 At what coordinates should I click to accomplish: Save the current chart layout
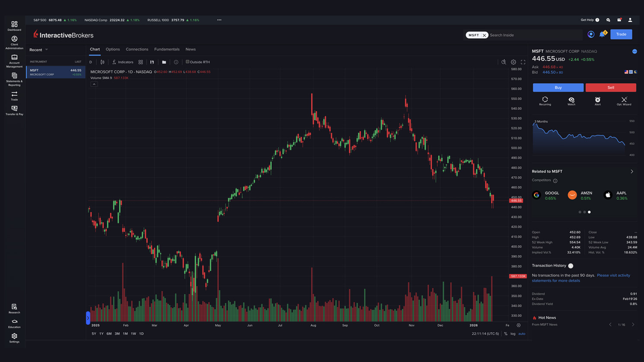click(152, 62)
